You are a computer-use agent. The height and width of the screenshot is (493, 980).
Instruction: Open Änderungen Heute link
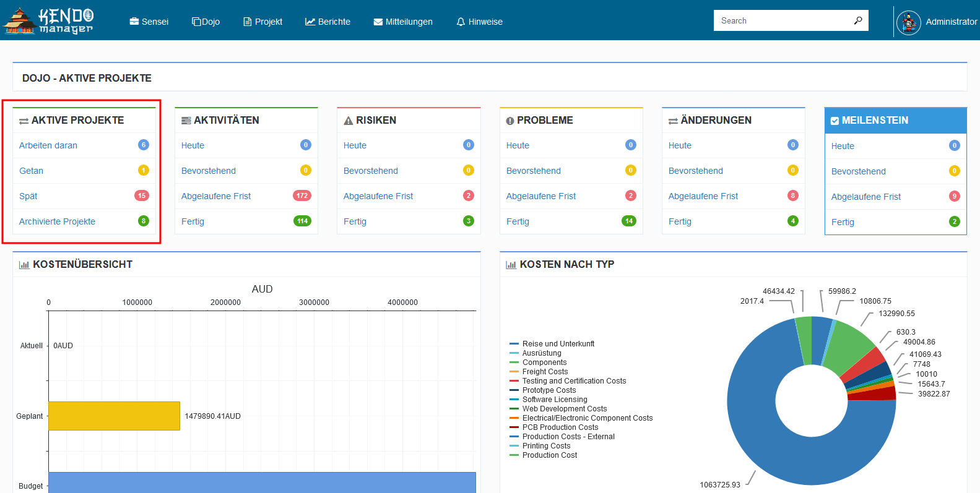pyautogui.click(x=680, y=145)
